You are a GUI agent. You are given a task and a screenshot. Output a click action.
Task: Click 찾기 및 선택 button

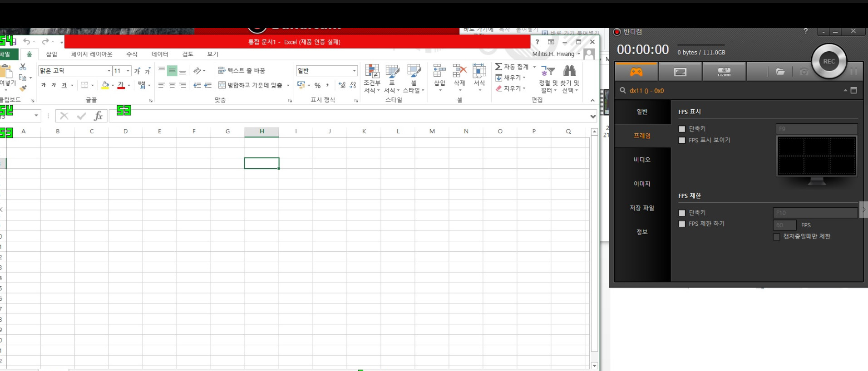click(569, 78)
